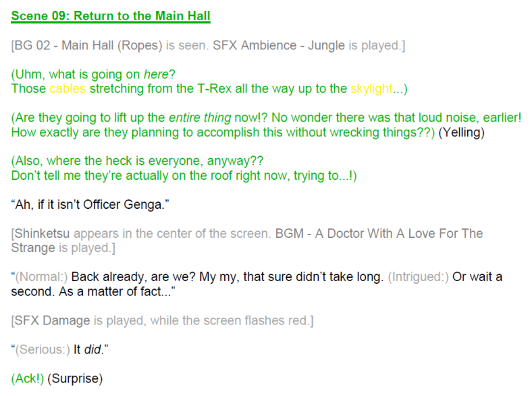Click the line starting "(Also, where the heck"
The width and height of the screenshot is (532, 396).
click(137, 161)
